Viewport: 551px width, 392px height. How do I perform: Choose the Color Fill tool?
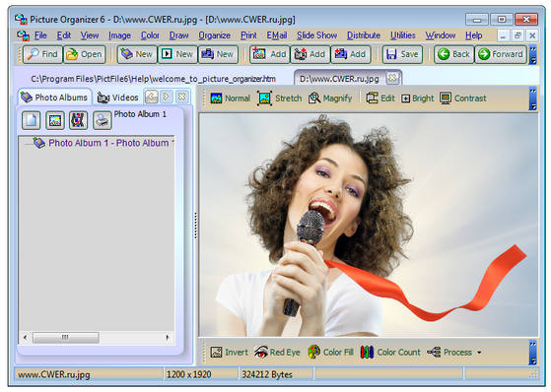tap(330, 352)
